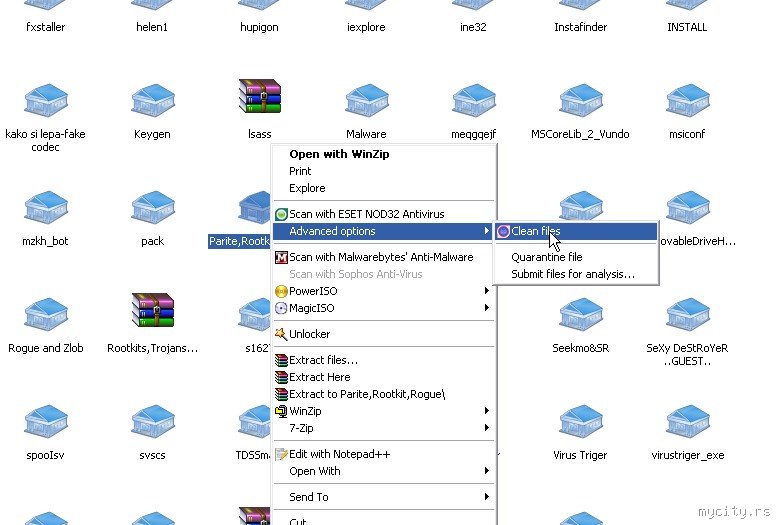The height and width of the screenshot is (525, 777).
Task: Click the Clean files submenu icon
Action: (503, 231)
